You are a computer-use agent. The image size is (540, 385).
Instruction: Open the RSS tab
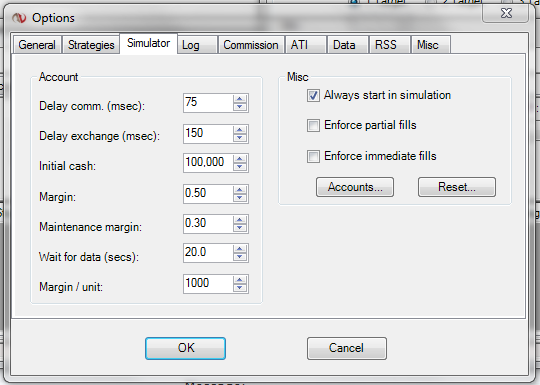(x=390, y=45)
